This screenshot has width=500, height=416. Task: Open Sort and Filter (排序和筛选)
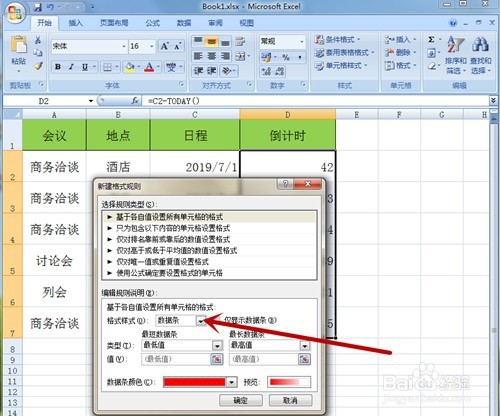(456, 55)
